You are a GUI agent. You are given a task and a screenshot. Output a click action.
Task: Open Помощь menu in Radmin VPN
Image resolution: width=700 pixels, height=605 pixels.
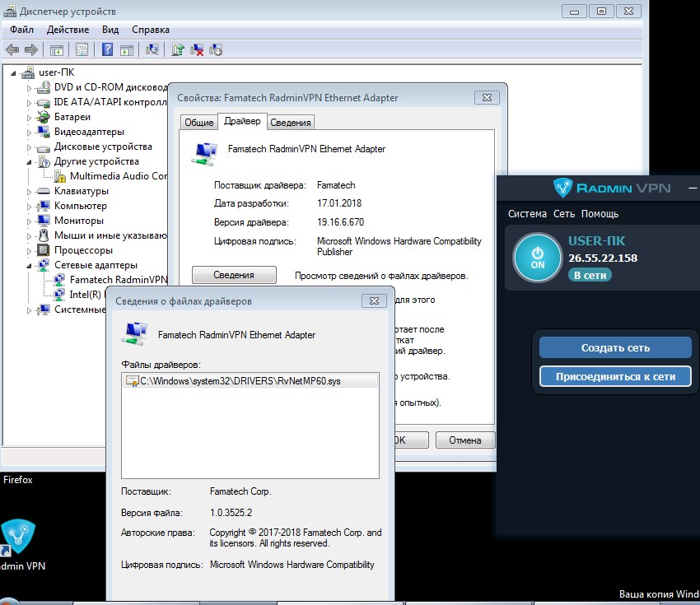click(x=600, y=214)
